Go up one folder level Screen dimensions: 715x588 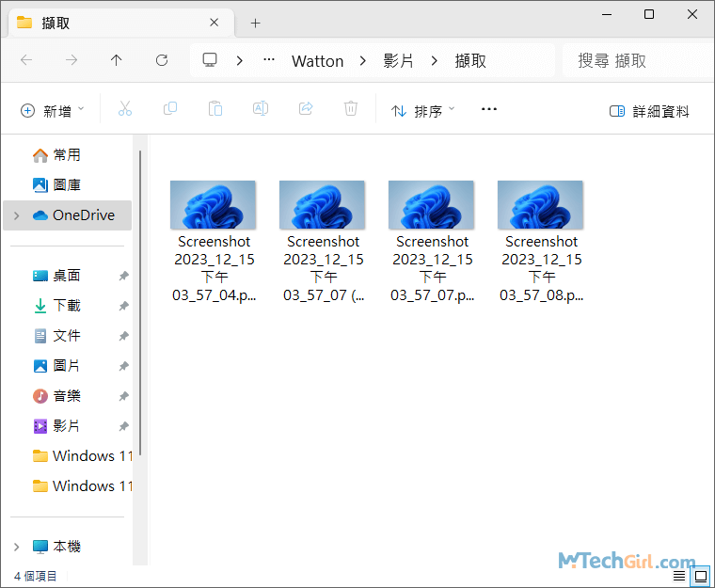[117, 60]
